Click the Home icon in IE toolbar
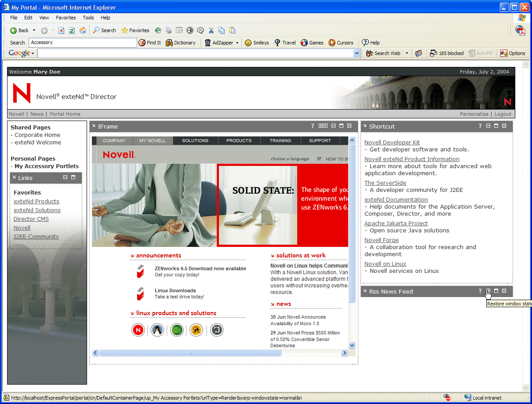532x404 pixels. (x=83, y=30)
